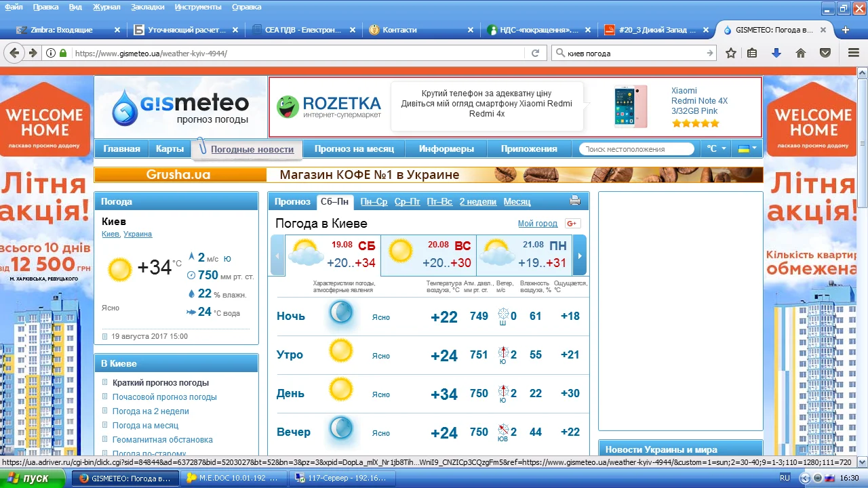Viewport: 868px width, 488px height.
Task: Close the Zimbra tab
Action: point(117,30)
